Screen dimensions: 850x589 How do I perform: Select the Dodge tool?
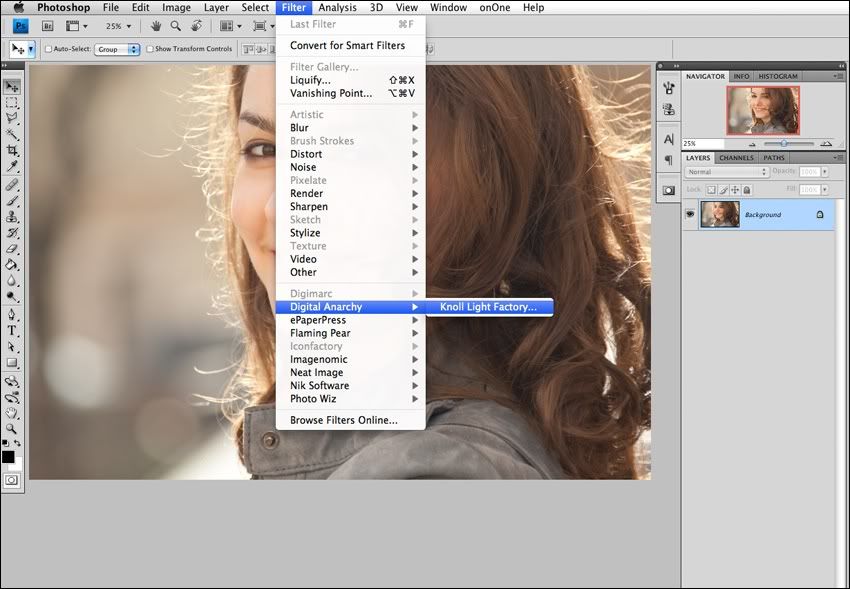coord(12,296)
